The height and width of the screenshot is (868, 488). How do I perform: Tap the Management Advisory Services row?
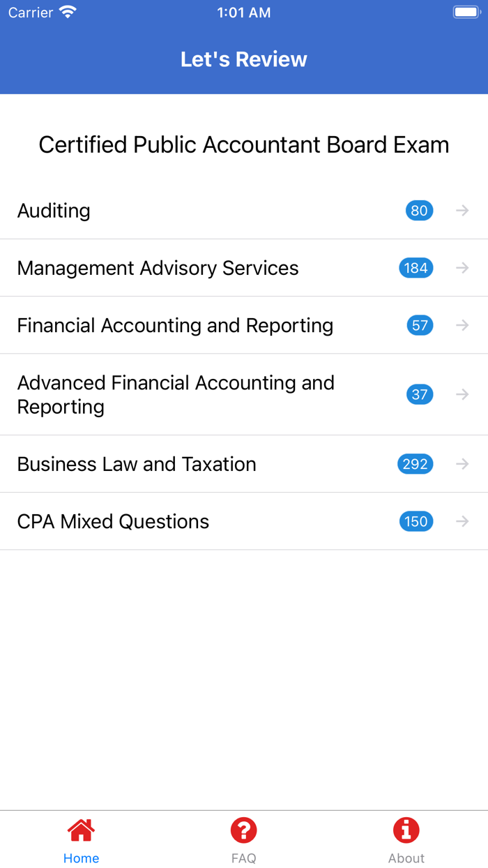click(158, 268)
